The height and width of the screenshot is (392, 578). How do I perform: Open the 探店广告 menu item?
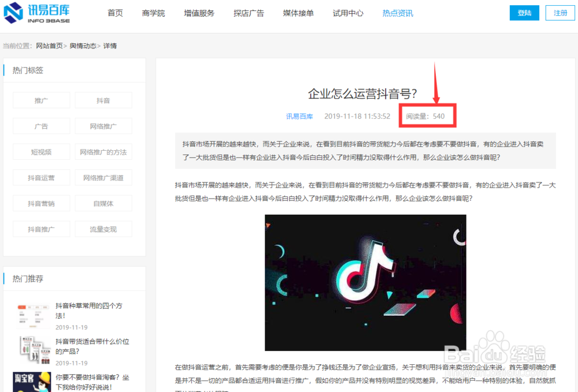point(249,12)
